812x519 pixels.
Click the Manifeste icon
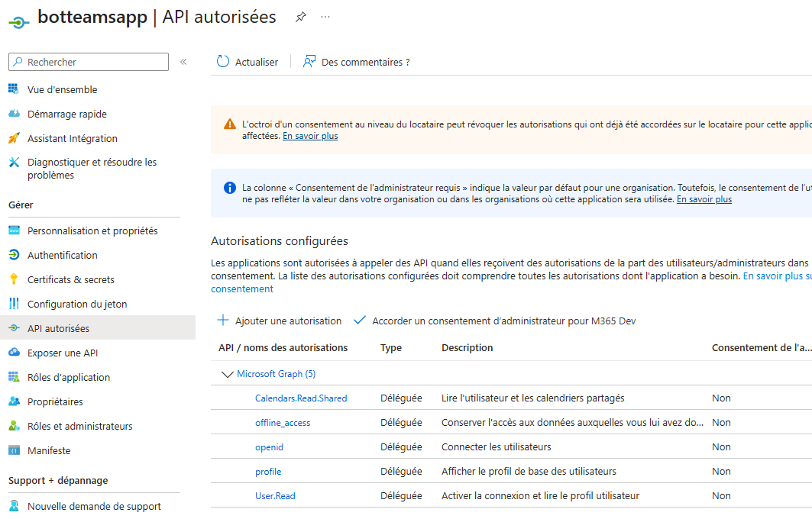pos(14,450)
